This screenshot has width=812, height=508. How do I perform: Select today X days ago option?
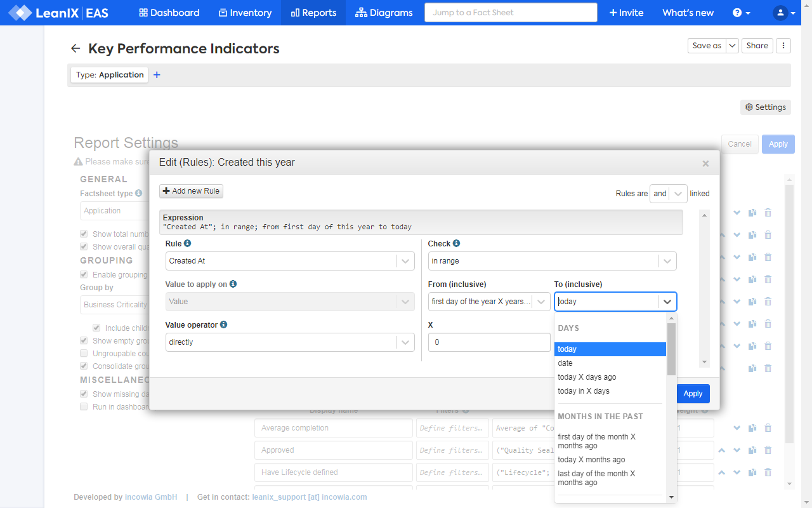(x=610, y=377)
